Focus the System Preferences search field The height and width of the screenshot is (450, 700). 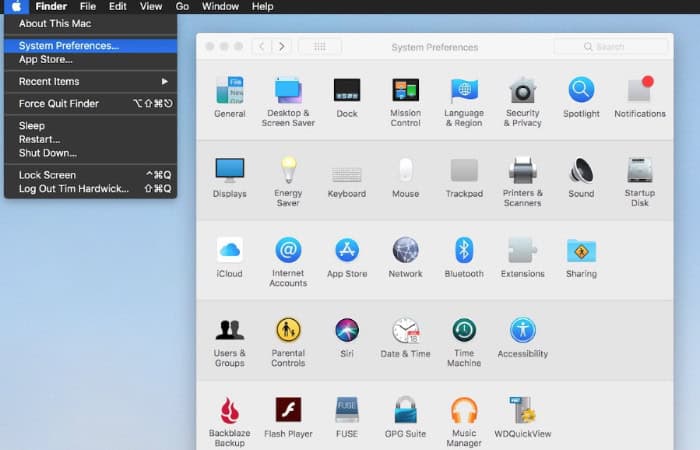pyautogui.click(x=610, y=46)
